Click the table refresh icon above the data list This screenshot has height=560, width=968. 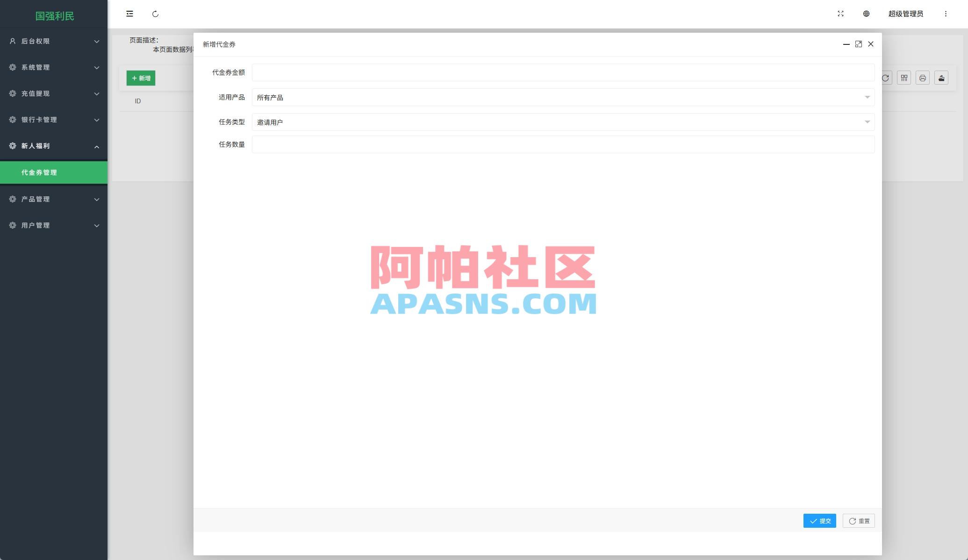click(x=885, y=78)
